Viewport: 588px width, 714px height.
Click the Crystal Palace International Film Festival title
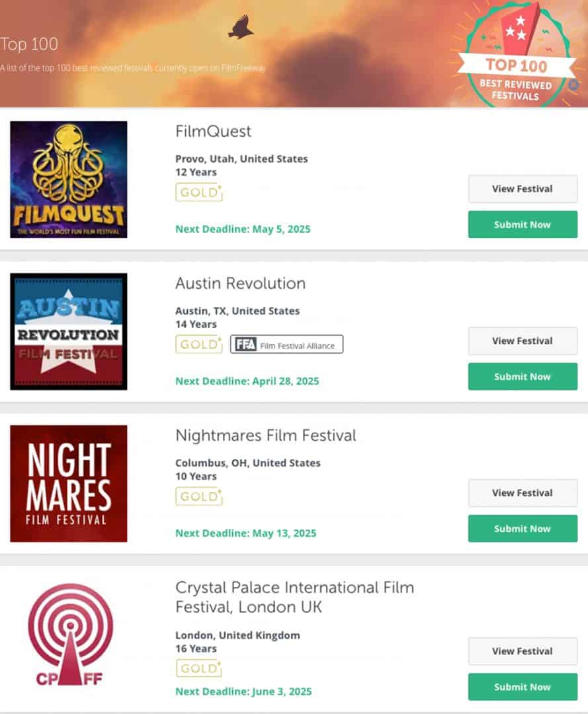pos(294,597)
